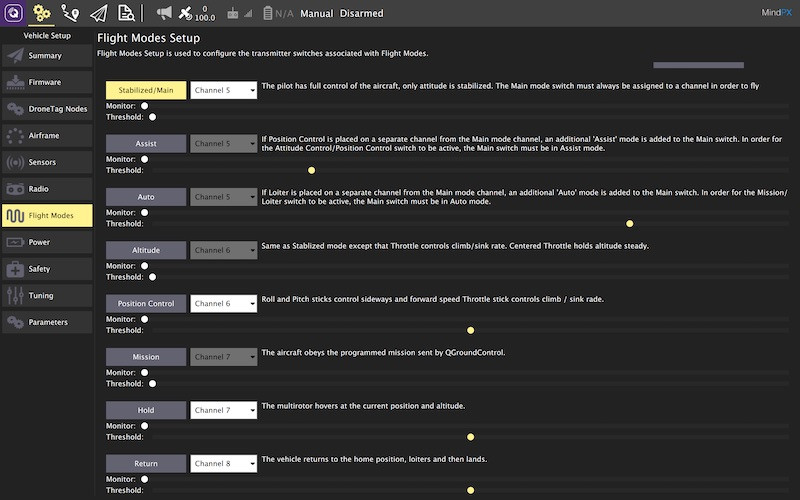Click the Disarmed status label
800x500 pixels.
point(359,14)
